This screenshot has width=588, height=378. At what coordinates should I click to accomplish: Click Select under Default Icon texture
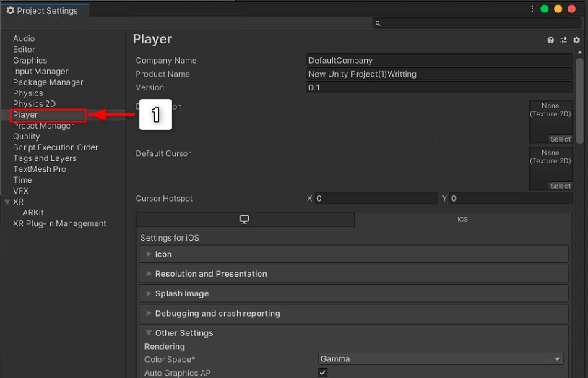[x=561, y=139]
